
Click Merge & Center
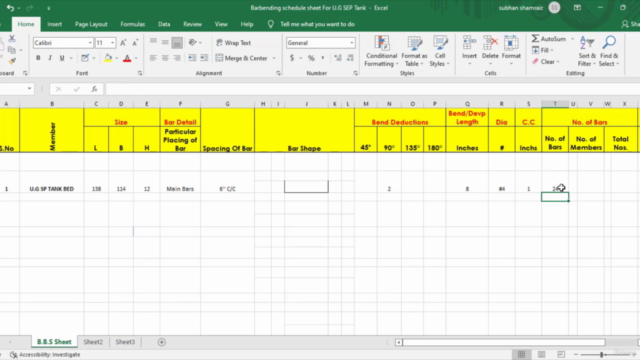point(241,58)
